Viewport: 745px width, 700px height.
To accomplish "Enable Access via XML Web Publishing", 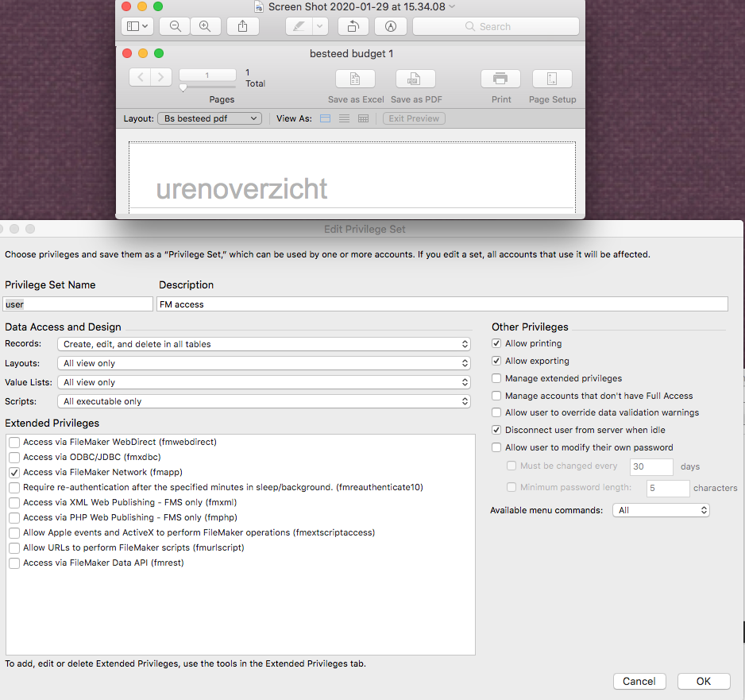I will click(14, 503).
